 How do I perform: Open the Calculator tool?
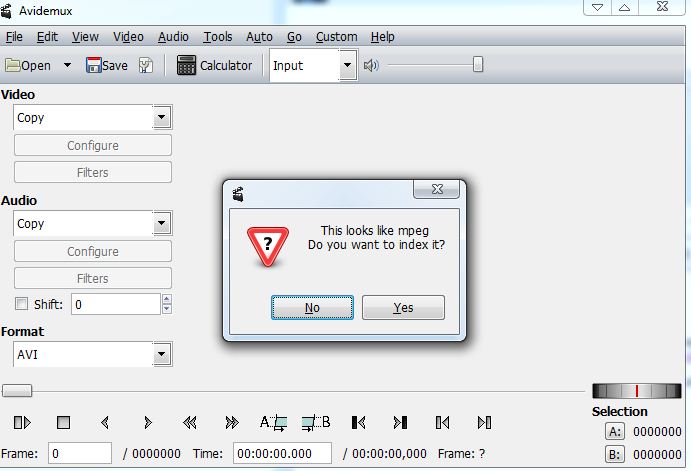coord(214,66)
